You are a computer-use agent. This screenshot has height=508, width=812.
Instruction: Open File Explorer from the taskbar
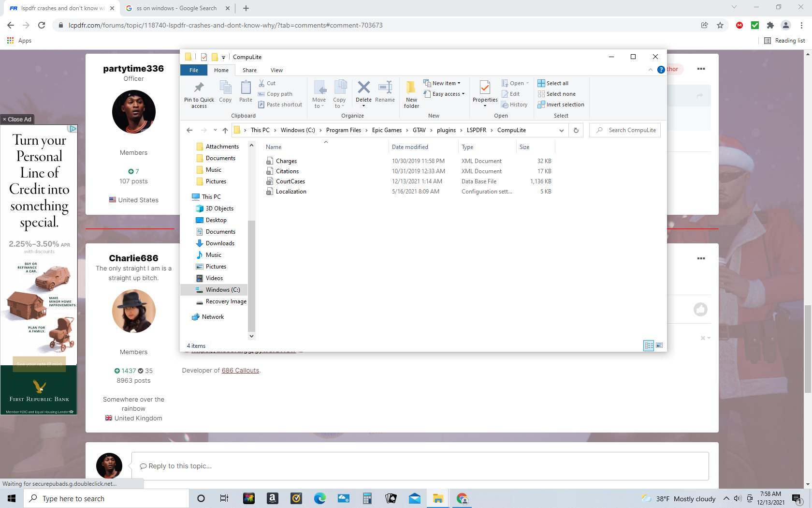click(438, 498)
